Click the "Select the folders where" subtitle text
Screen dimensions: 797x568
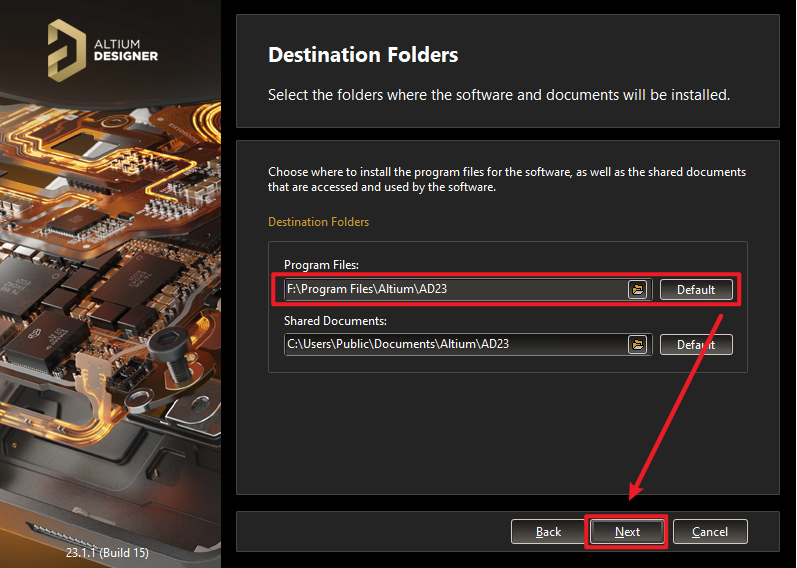click(498, 96)
